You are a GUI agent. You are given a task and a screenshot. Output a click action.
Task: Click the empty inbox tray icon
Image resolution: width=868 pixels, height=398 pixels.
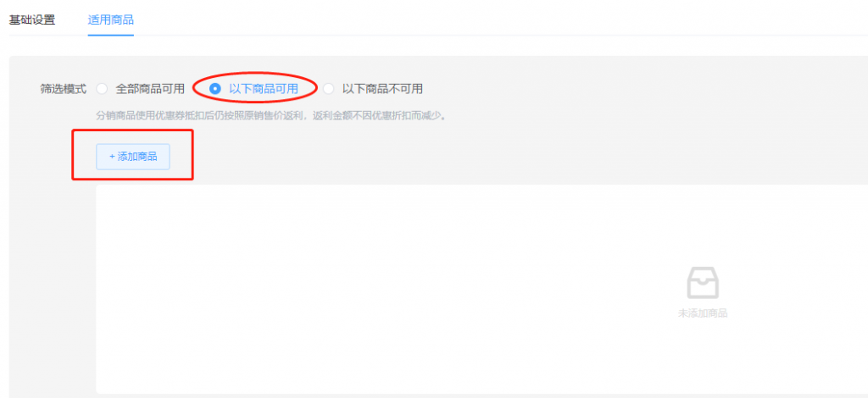point(703,283)
